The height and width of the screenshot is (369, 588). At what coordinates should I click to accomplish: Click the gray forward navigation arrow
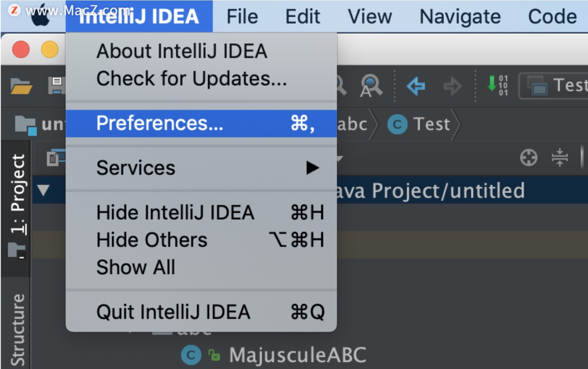[x=452, y=86]
